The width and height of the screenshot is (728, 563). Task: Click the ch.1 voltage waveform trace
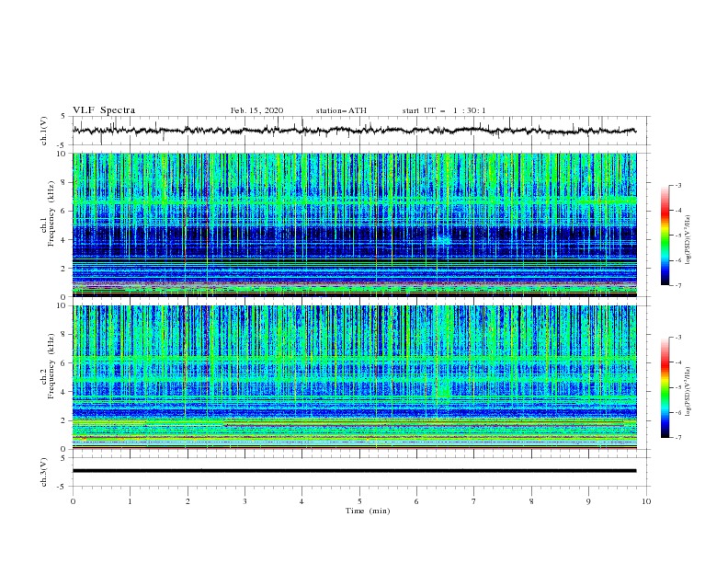pyautogui.click(x=354, y=131)
